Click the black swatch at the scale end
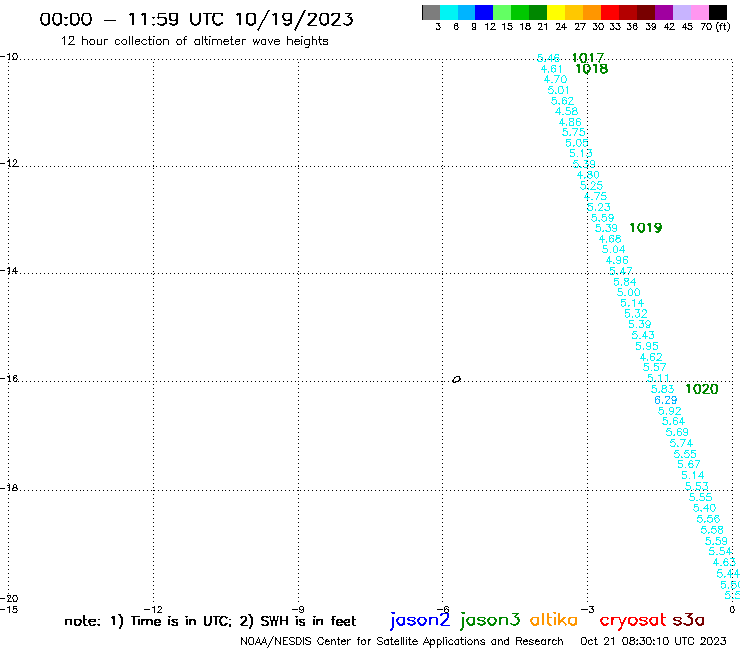Viewport: 740px width, 650px height. tap(718, 12)
